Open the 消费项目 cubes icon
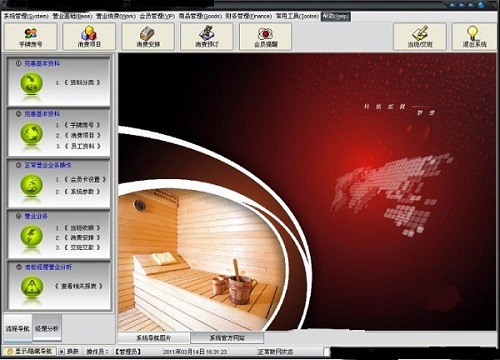This screenshot has width=500, height=360. tap(89, 33)
